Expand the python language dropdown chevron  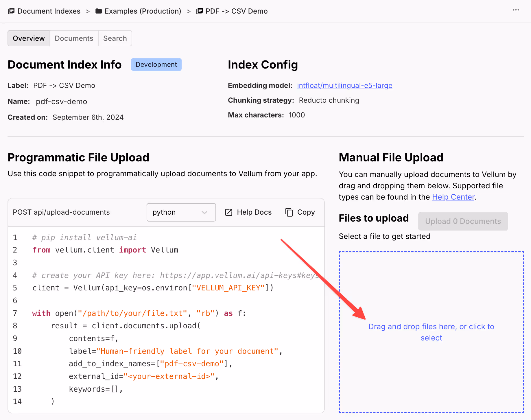pos(204,213)
